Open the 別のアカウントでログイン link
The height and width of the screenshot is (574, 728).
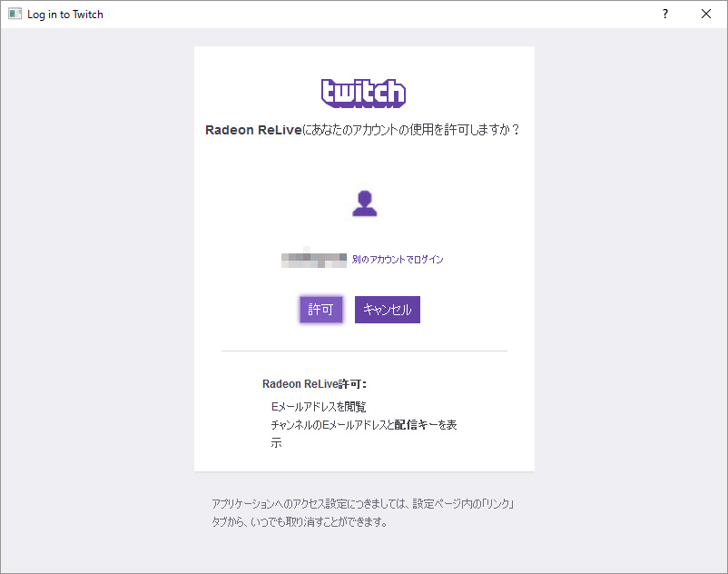398,260
